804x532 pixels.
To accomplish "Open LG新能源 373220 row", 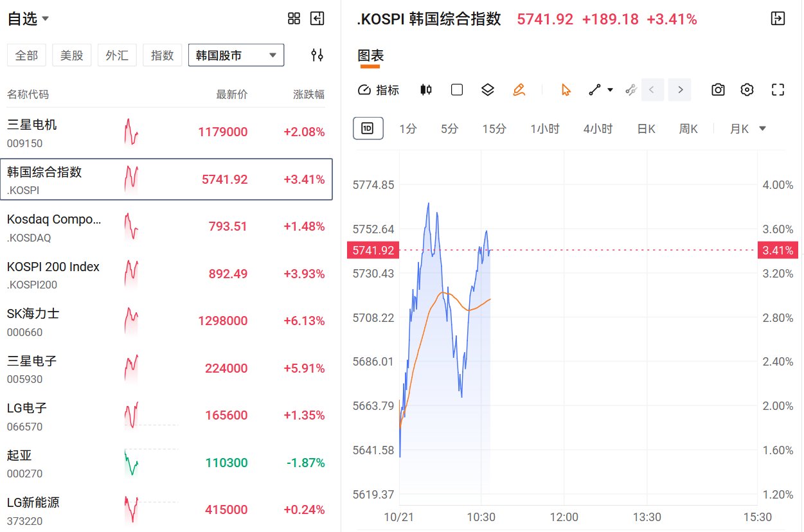I will (x=166, y=510).
